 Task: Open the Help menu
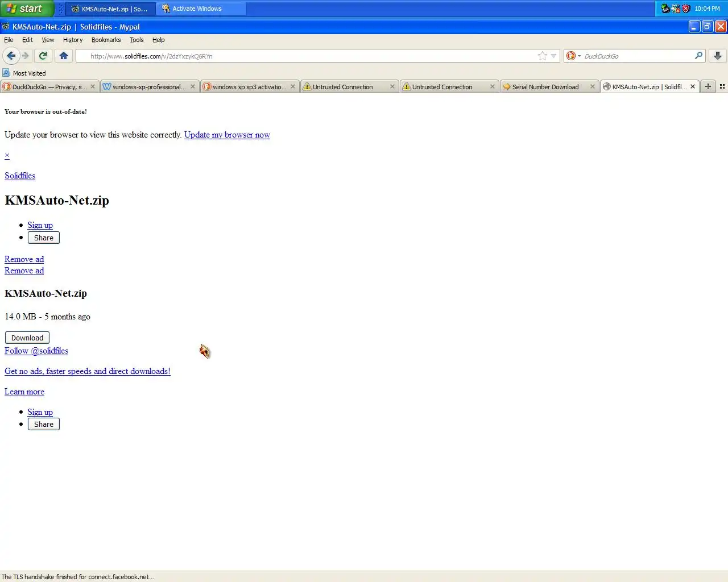(158, 40)
